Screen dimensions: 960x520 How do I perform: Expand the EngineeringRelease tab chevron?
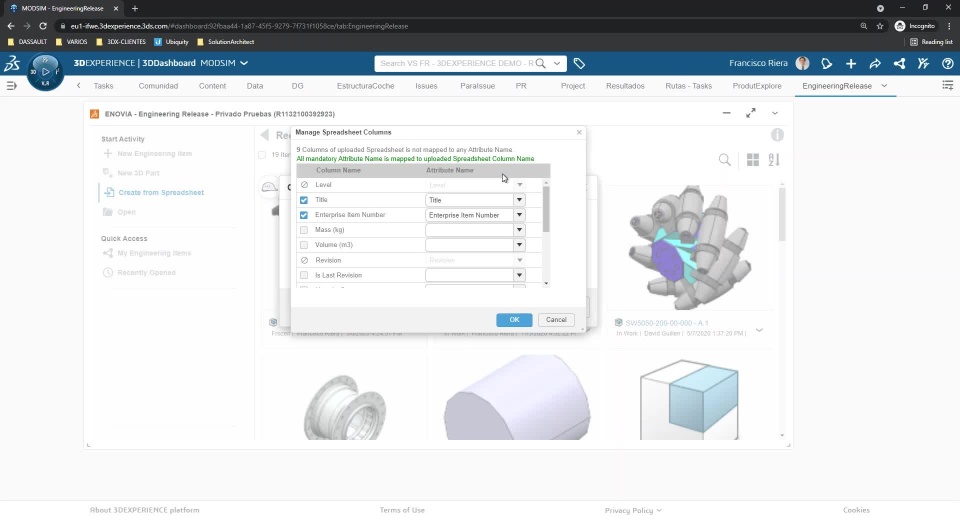[x=884, y=86]
